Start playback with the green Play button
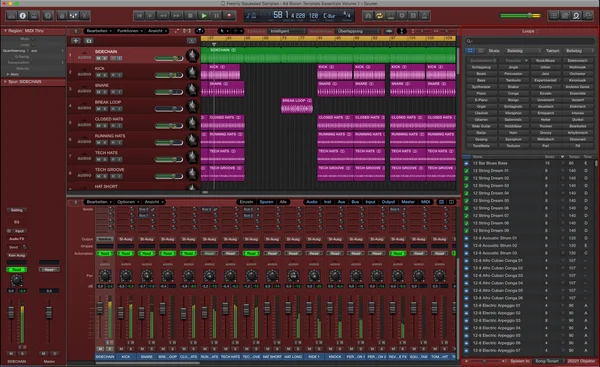The image size is (600, 367). coord(204,16)
